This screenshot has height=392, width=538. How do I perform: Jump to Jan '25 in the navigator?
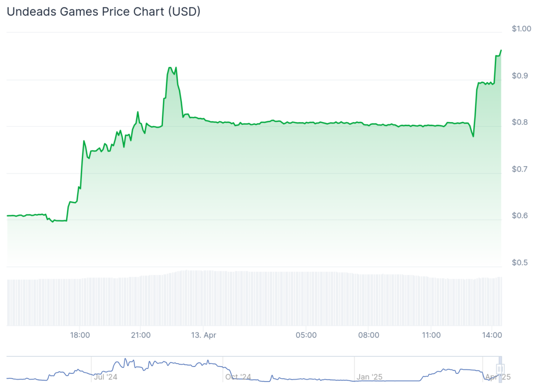(370, 377)
